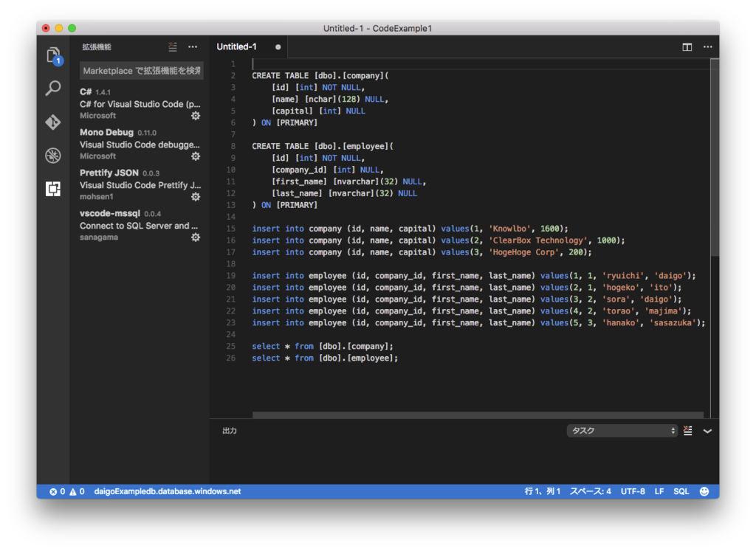Click 'ryuichi' string on line 19
This screenshot has width=756, height=551.
coord(623,276)
